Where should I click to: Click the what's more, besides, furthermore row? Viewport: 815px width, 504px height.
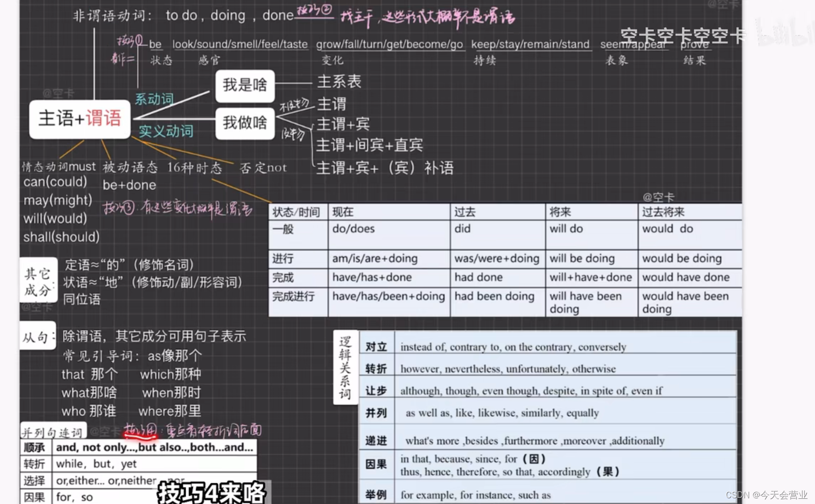(x=535, y=441)
